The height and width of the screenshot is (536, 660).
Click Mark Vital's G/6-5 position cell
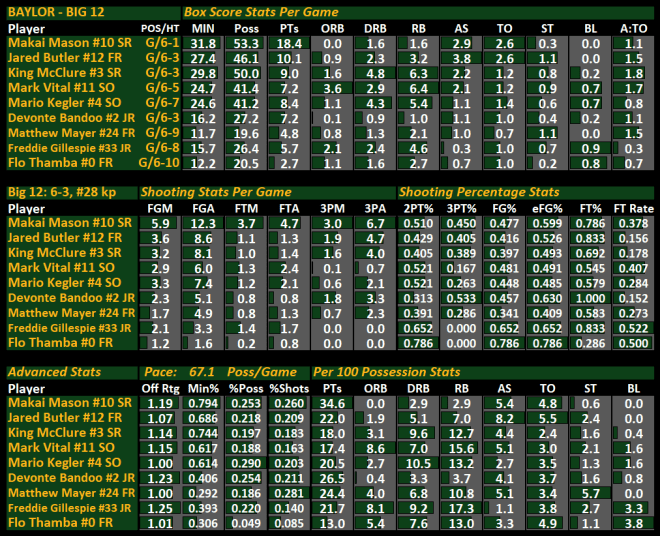(160, 88)
